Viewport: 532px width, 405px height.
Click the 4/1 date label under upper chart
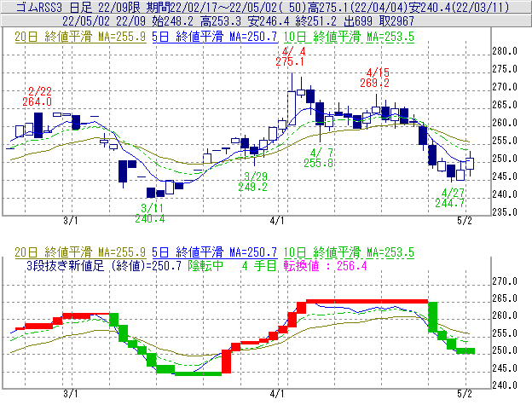coord(277,221)
